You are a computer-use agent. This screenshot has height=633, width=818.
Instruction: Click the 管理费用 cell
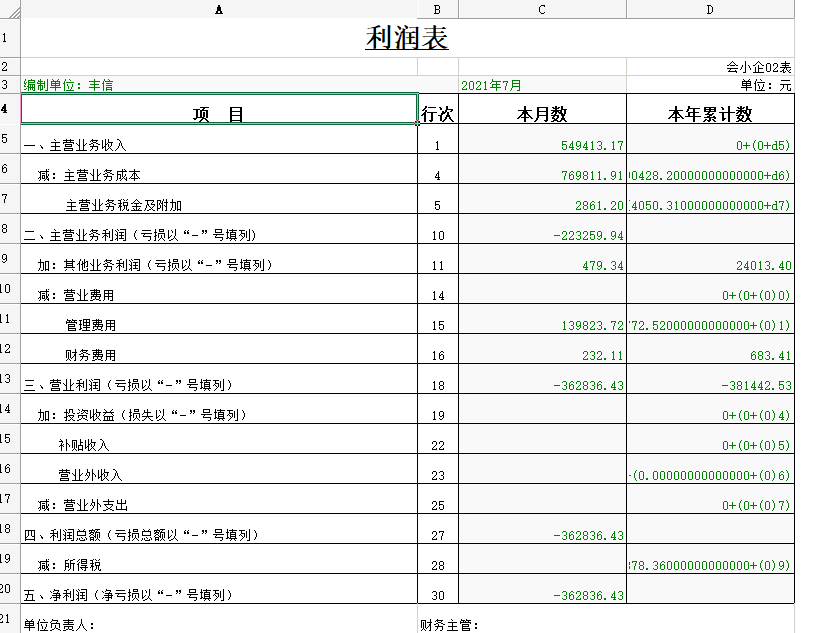(x=219, y=319)
